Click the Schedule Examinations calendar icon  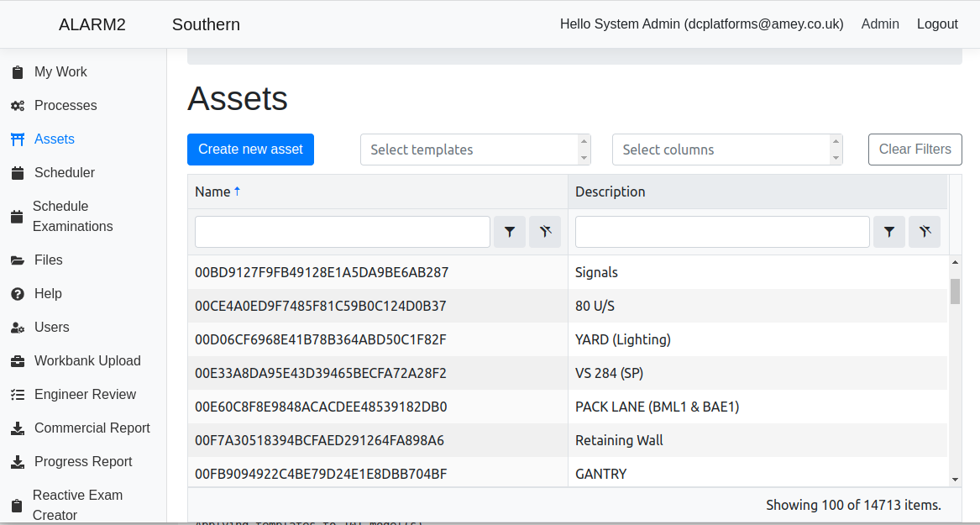point(17,217)
